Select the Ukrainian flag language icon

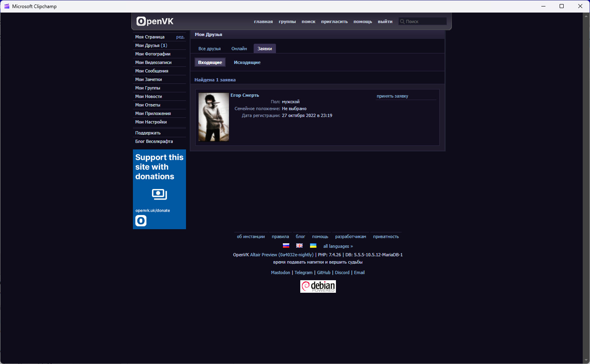pyautogui.click(x=313, y=246)
